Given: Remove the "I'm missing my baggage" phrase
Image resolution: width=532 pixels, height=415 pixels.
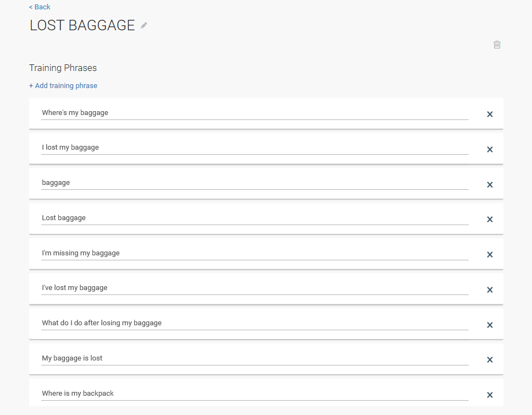Looking at the screenshot, I should [x=490, y=255].
